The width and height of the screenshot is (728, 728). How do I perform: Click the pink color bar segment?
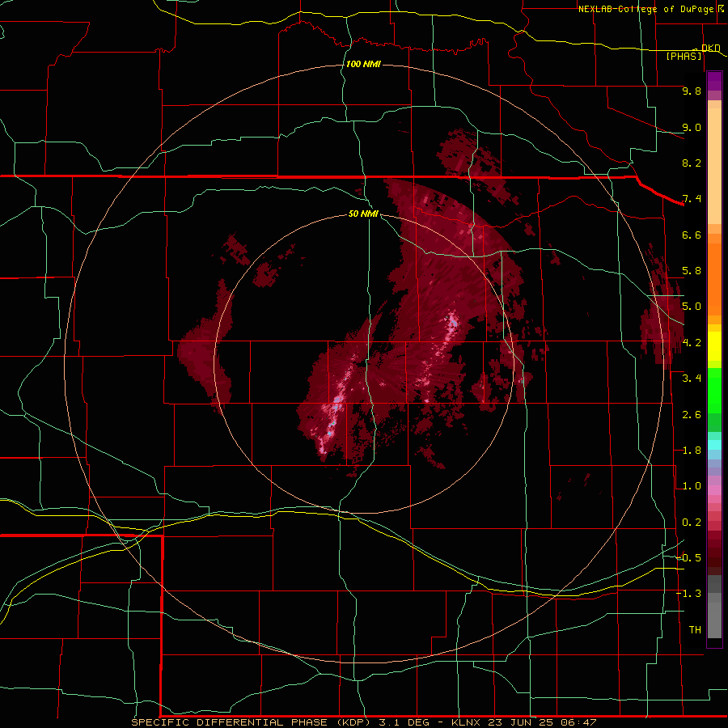pyautogui.click(x=714, y=490)
